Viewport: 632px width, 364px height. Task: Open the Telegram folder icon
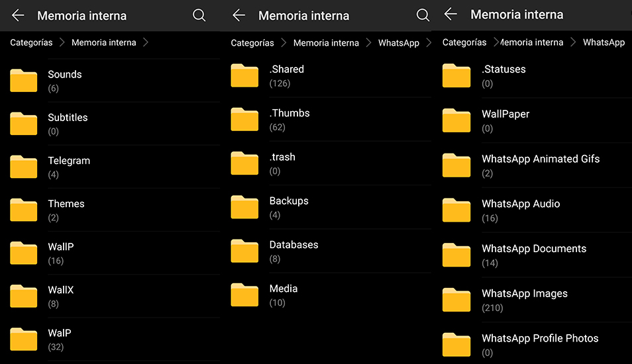(x=23, y=166)
